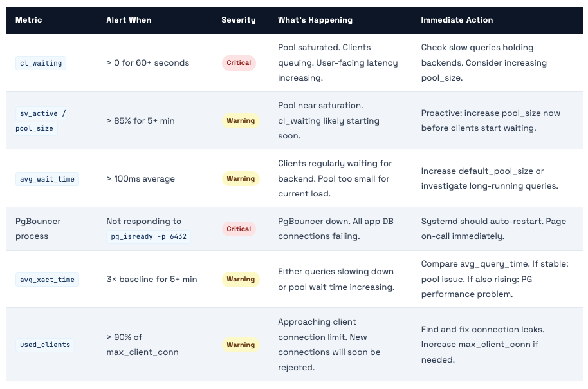Click the pool_size code tag under sv_active
The width and height of the screenshot is (588, 389).
click(x=35, y=129)
